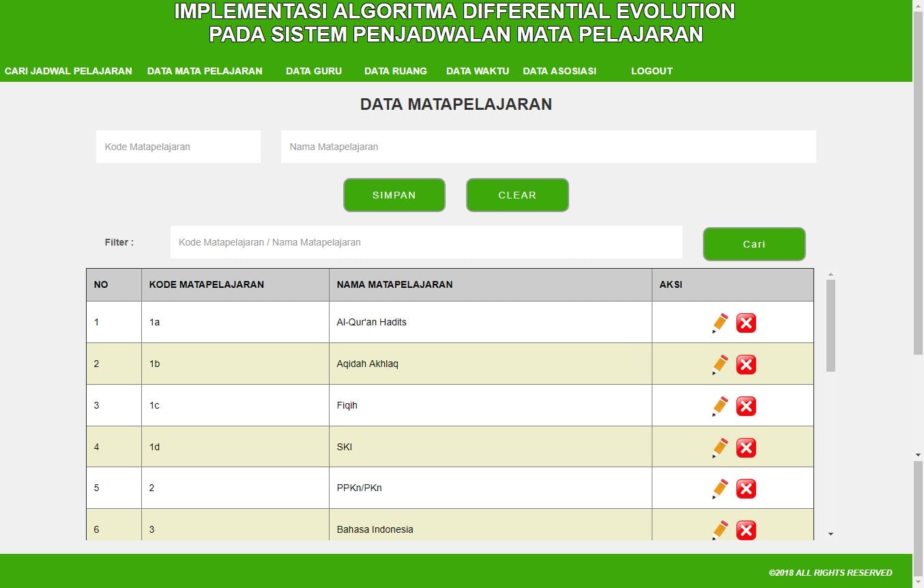Go to Cari Jadwal Pelajaran page
Viewport: 924px width, 588px height.
(x=68, y=71)
